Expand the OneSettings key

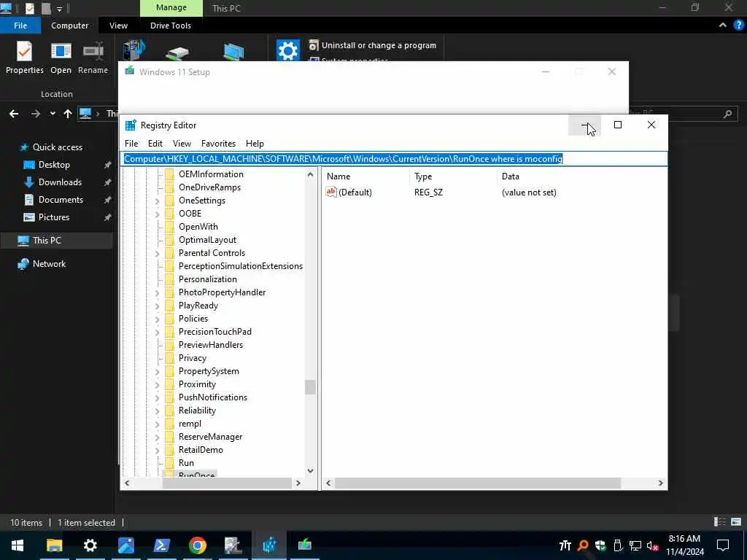click(158, 201)
